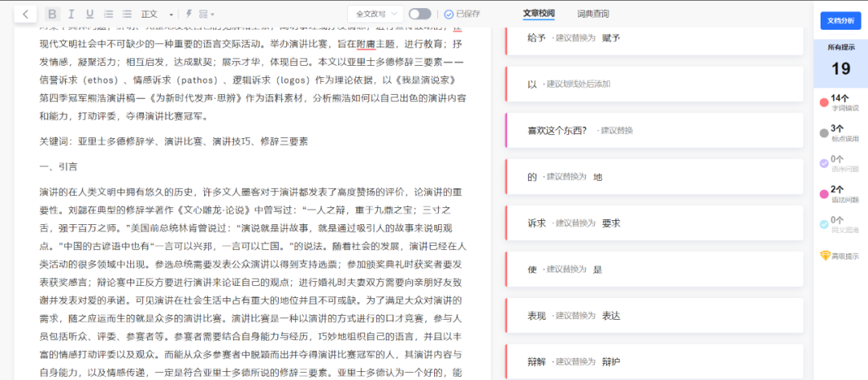
Task: Accept replacement word 是
Action: (x=597, y=269)
